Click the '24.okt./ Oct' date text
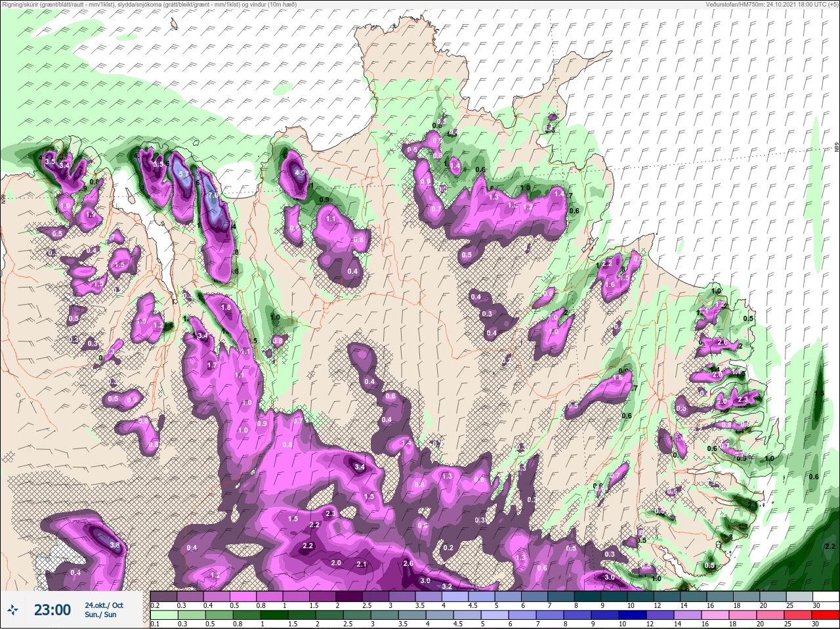The height and width of the screenshot is (629, 840). (x=104, y=605)
